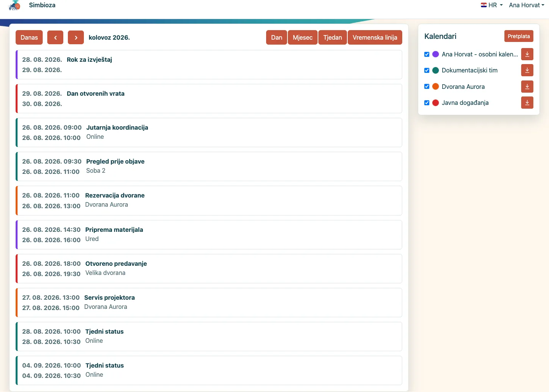Open Otvoreno predavanje event
This screenshot has height=392, width=549.
[209, 269]
